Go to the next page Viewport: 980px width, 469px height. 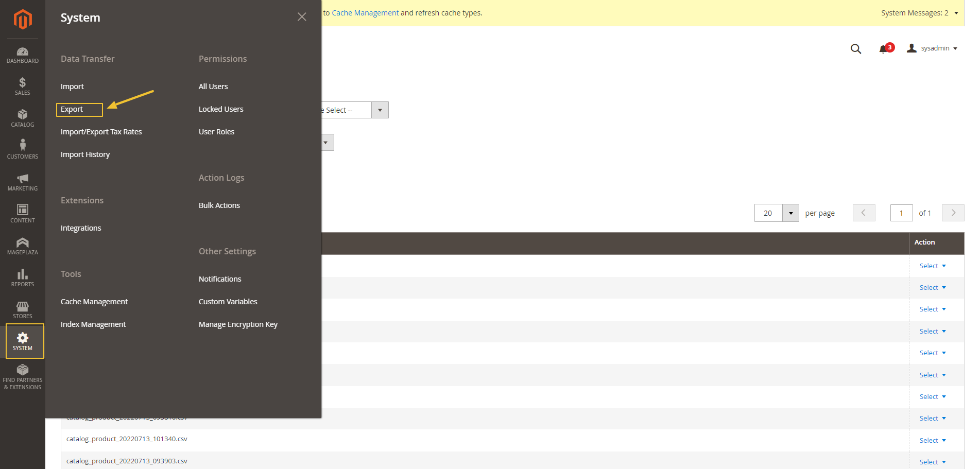(953, 213)
